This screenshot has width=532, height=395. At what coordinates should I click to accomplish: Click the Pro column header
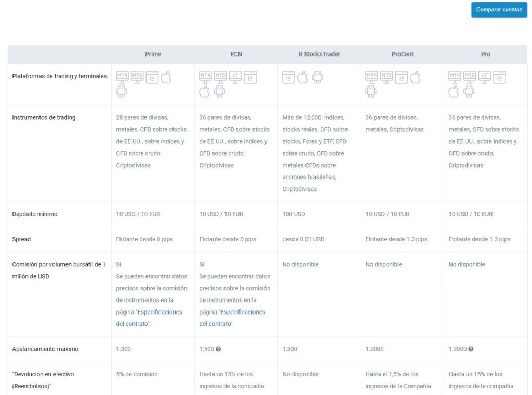coord(486,54)
